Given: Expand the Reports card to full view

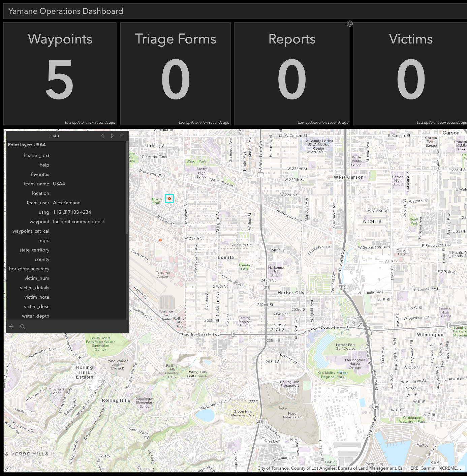Looking at the screenshot, I should point(349,24).
